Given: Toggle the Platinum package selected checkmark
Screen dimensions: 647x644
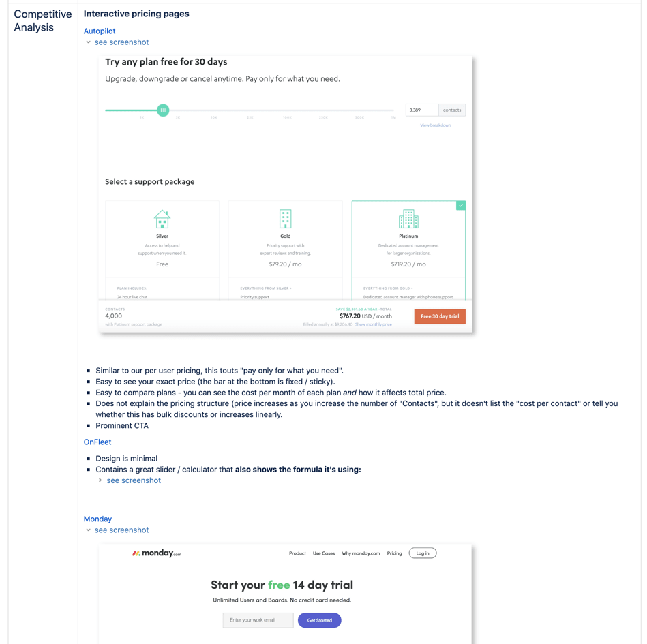Looking at the screenshot, I should tap(461, 205).
